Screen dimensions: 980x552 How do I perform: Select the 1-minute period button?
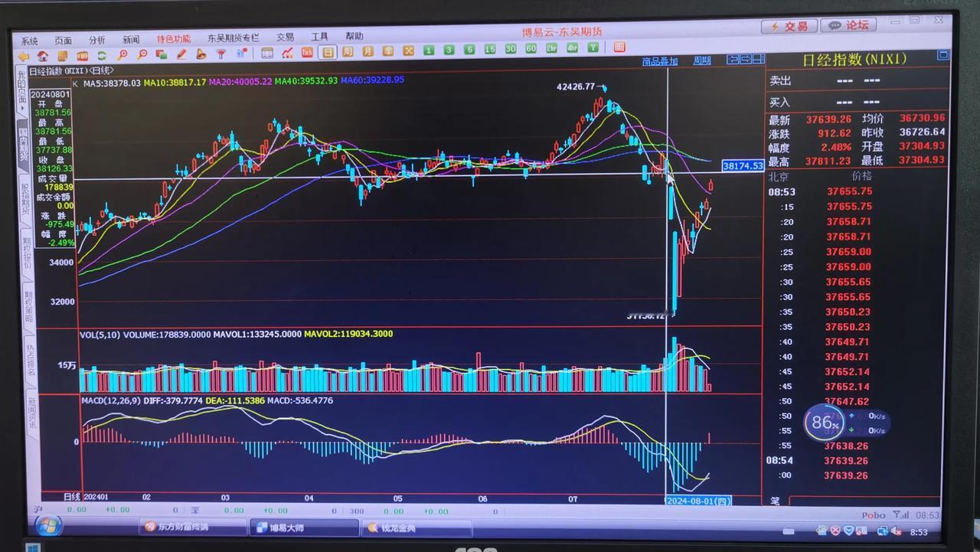[x=429, y=51]
